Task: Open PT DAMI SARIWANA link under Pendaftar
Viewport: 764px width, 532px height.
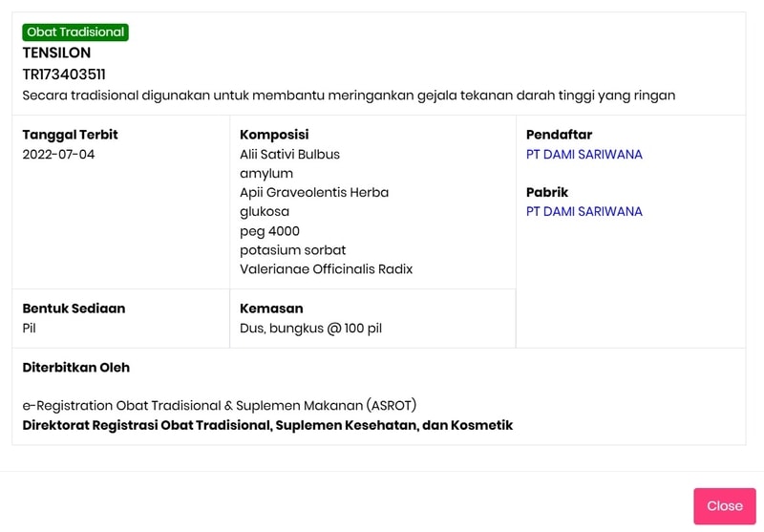Action: click(584, 155)
